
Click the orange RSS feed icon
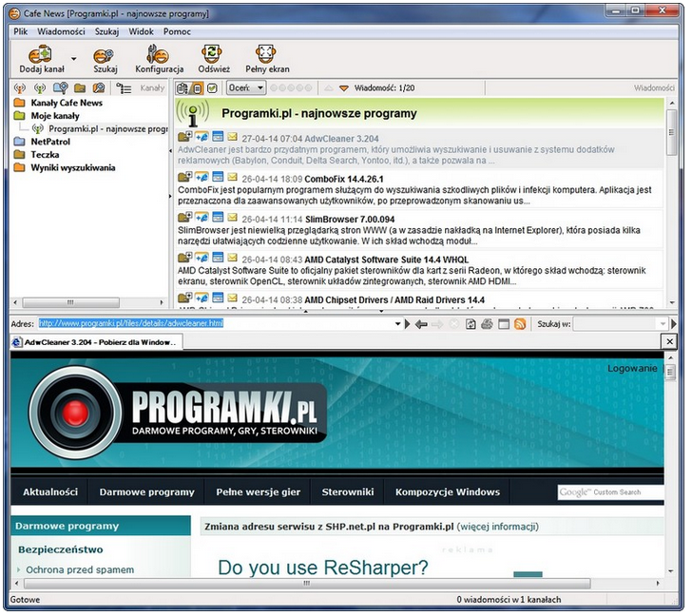pyautogui.click(x=520, y=324)
